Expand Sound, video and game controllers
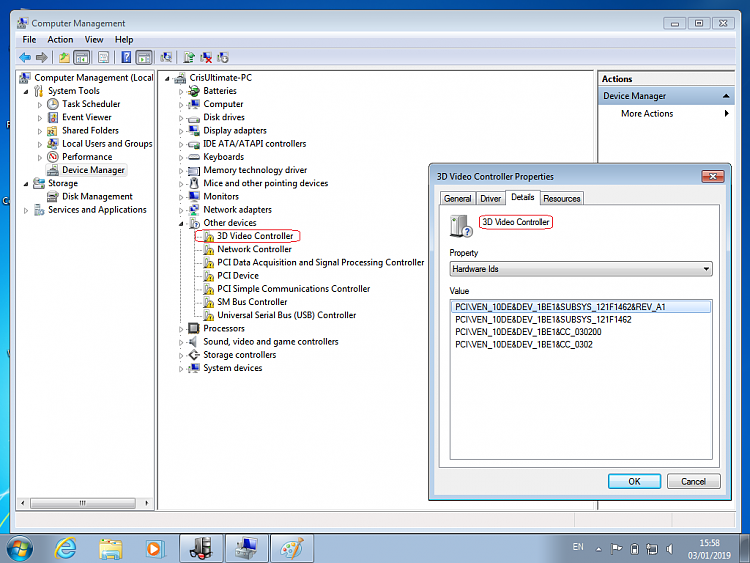 (181, 342)
